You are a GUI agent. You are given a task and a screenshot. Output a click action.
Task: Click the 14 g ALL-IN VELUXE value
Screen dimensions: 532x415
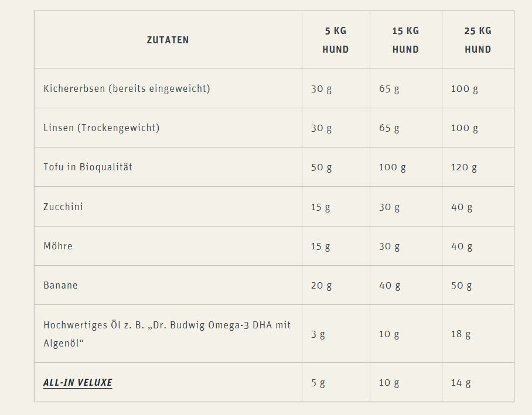[461, 383]
